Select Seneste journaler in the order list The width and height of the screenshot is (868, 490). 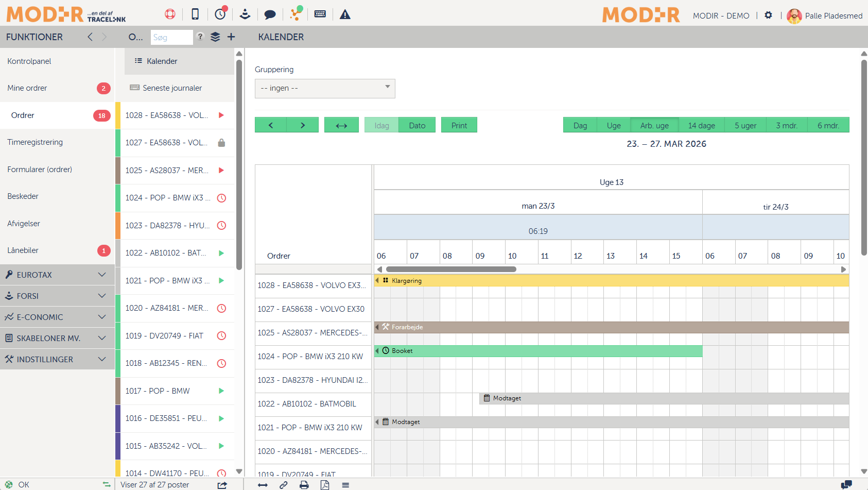tap(172, 88)
